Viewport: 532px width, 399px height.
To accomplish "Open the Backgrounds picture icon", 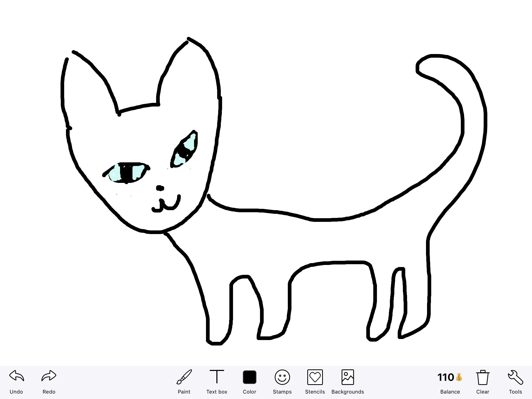I will (x=348, y=377).
